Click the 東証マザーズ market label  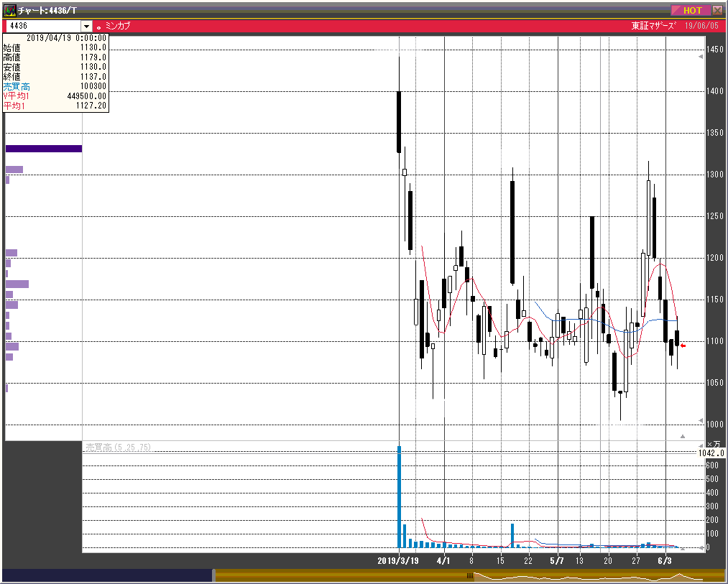point(653,26)
